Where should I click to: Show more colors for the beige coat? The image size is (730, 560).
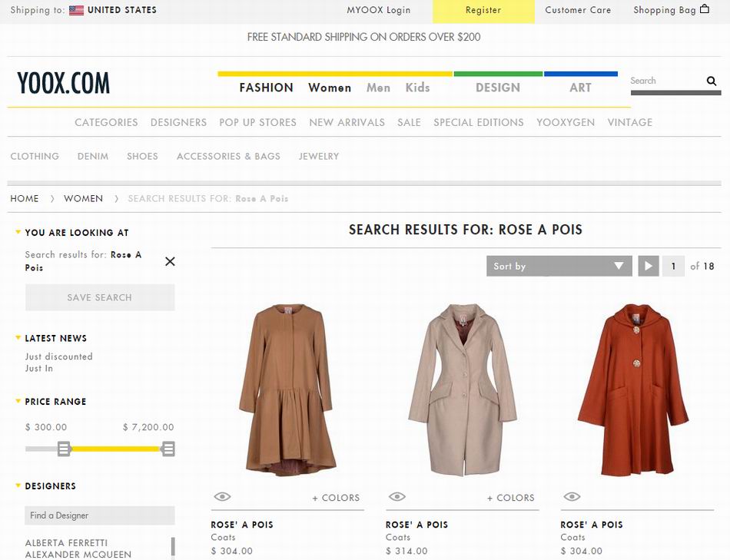[511, 498]
